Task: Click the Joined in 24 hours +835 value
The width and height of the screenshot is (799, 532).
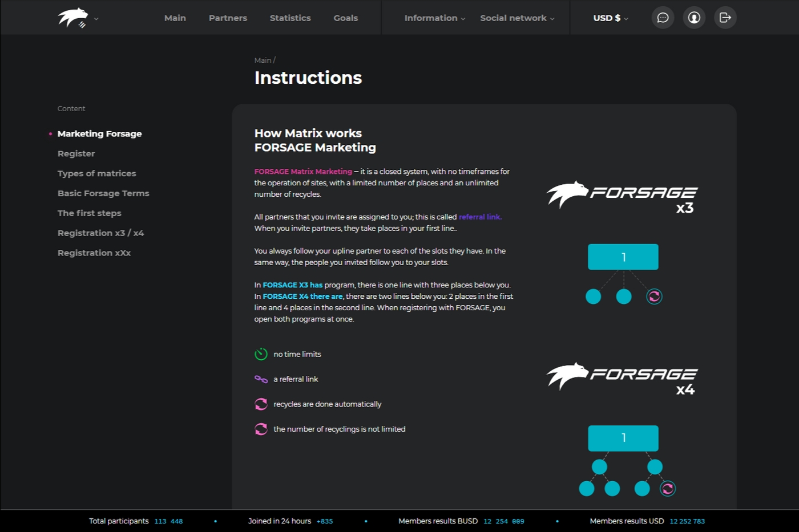Action: tap(325, 521)
